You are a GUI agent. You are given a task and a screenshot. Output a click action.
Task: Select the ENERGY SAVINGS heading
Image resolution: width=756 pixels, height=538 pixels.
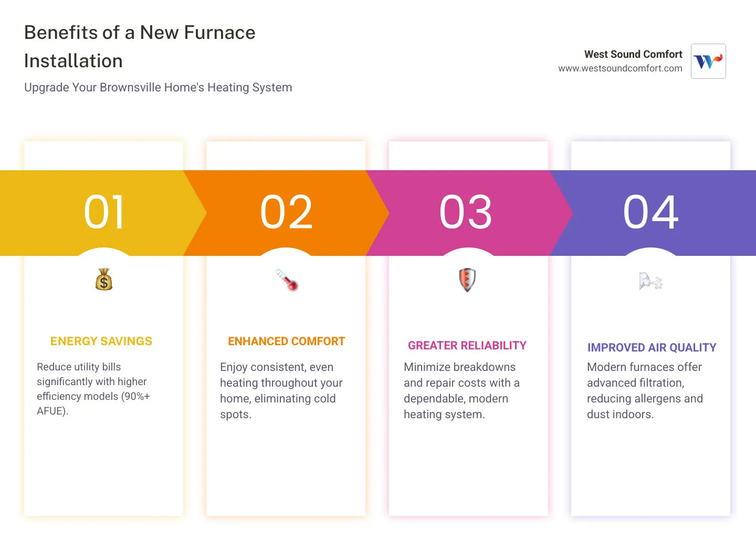coord(101,341)
